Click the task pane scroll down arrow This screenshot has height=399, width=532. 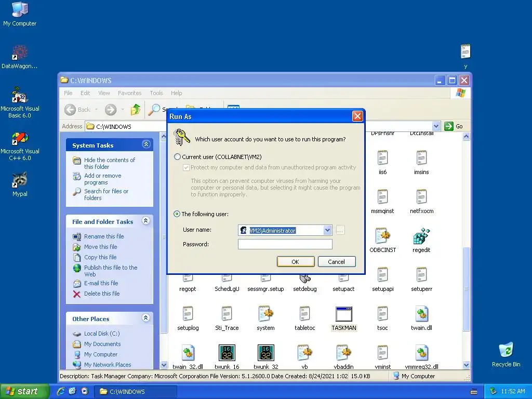click(164, 365)
